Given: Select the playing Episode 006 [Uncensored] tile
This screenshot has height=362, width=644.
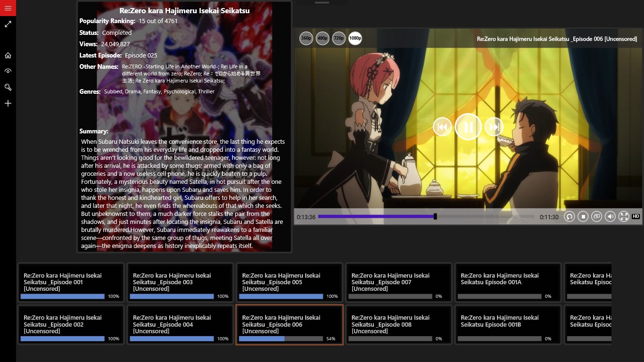Looking at the screenshot, I should pos(289,325).
